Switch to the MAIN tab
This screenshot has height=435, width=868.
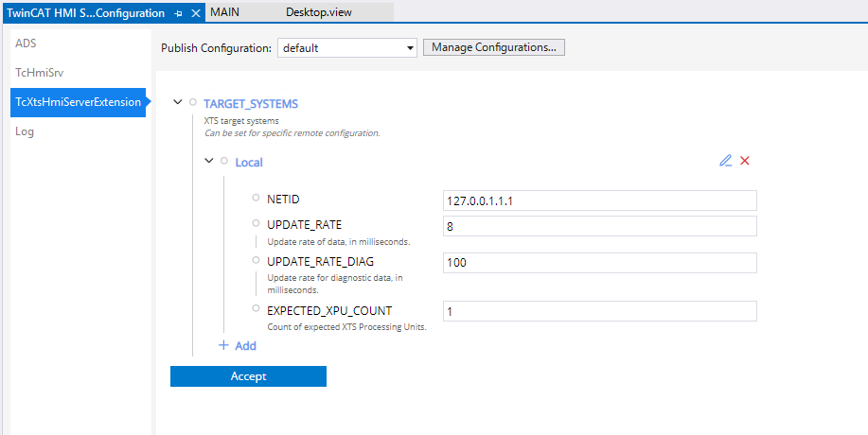pos(225,12)
